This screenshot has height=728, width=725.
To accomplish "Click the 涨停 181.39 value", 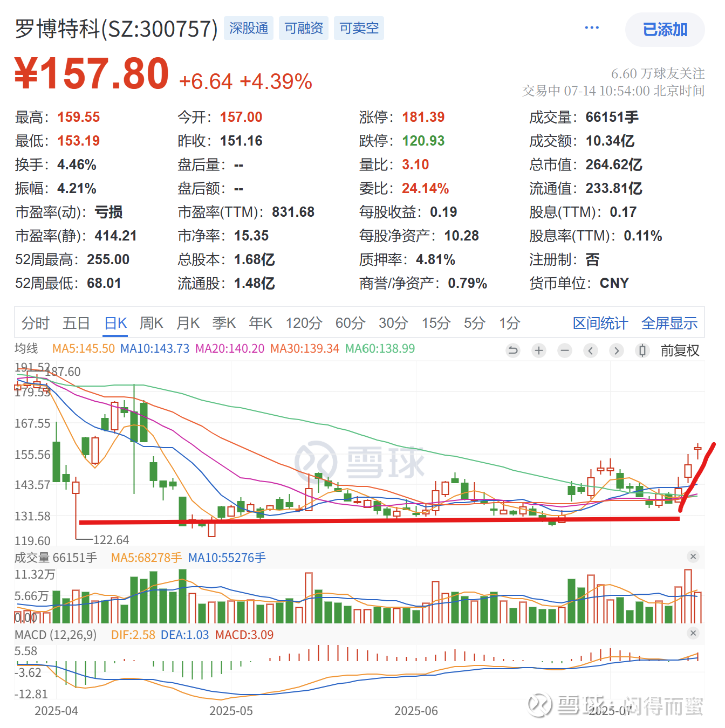I will (423, 117).
